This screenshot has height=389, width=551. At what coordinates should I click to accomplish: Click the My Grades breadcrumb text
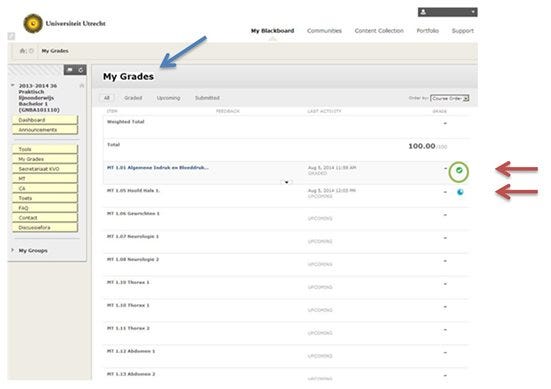[55, 51]
